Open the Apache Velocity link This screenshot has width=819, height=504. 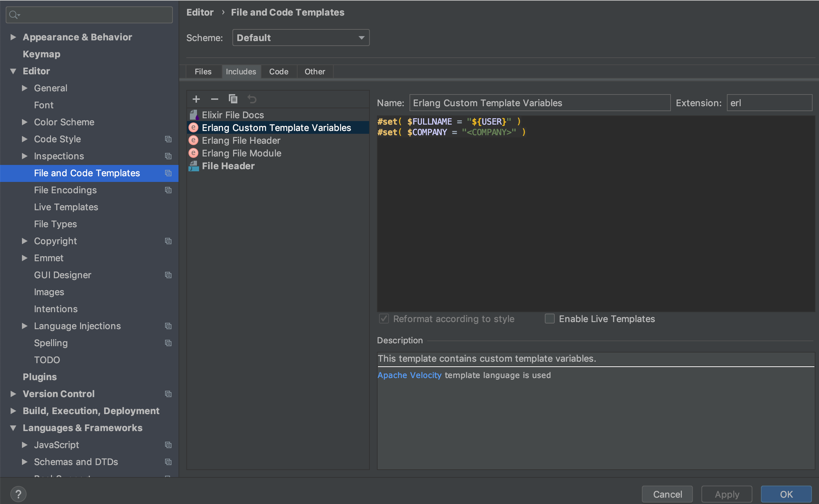click(409, 375)
